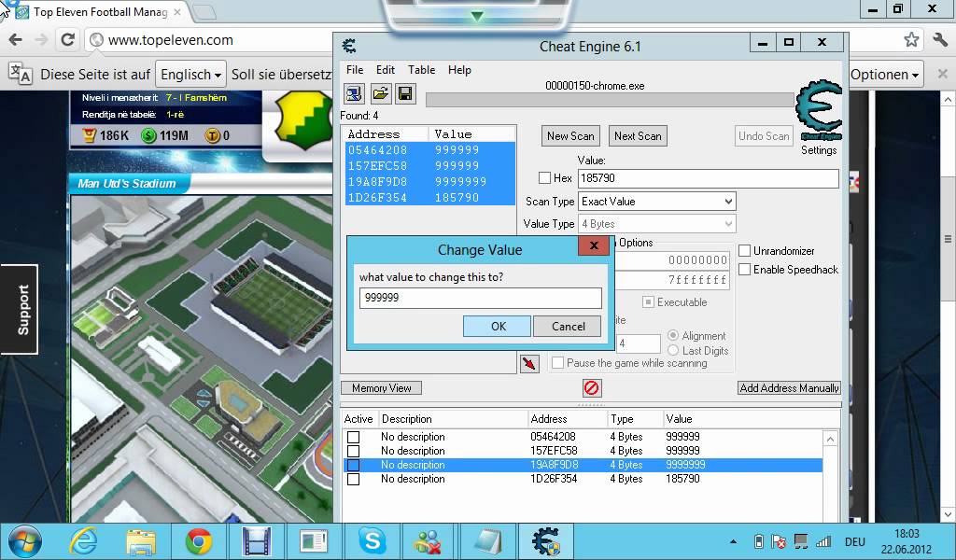Viewport: 956px width, 560px height.
Task: Open Cheat Engine Settings logo
Action: 819,111
